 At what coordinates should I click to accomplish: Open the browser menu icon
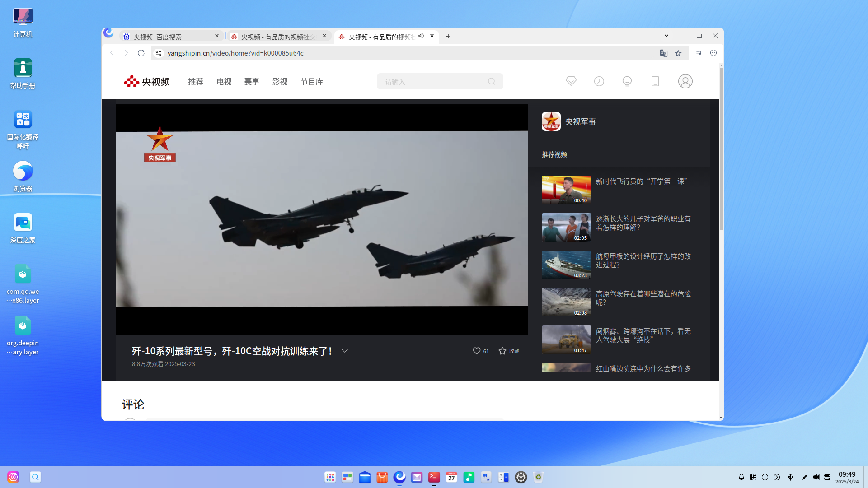point(713,53)
